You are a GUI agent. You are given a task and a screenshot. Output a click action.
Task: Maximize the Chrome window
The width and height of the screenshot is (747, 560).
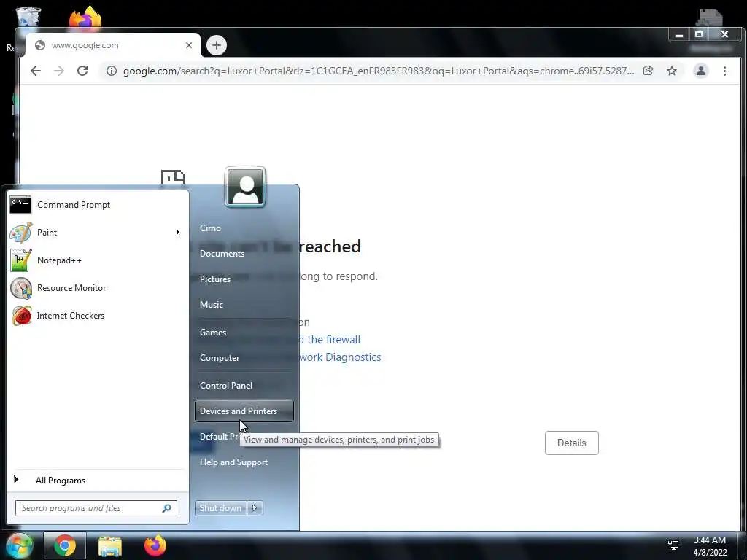699,35
